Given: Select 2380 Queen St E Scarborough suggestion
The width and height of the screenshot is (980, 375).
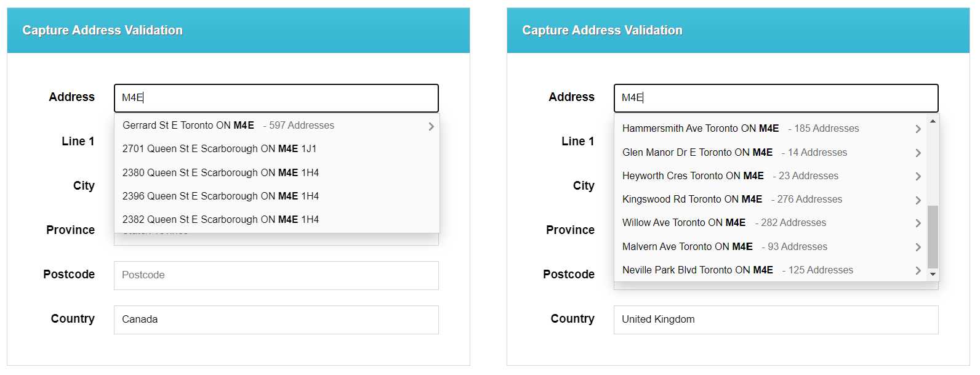Looking at the screenshot, I should point(277,173).
